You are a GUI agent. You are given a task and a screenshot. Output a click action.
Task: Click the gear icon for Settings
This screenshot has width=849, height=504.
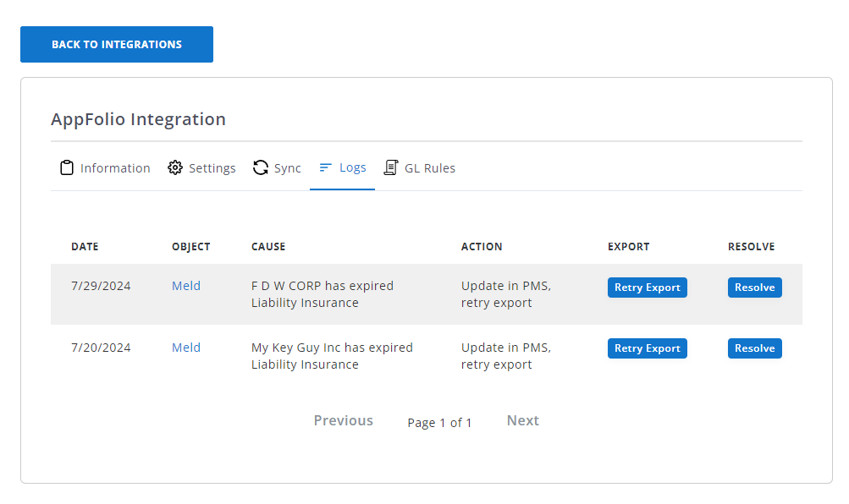[175, 167]
